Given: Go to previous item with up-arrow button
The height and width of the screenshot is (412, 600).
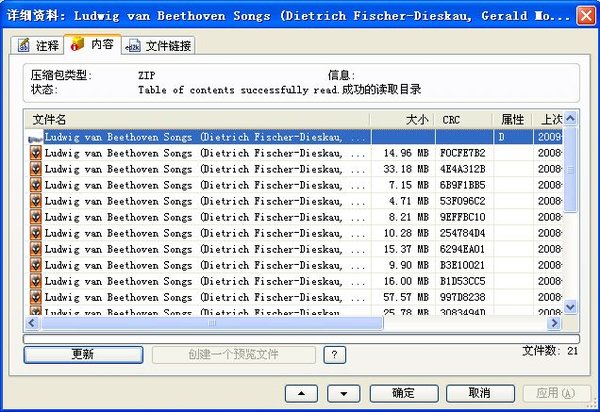Looking at the screenshot, I should [301, 393].
